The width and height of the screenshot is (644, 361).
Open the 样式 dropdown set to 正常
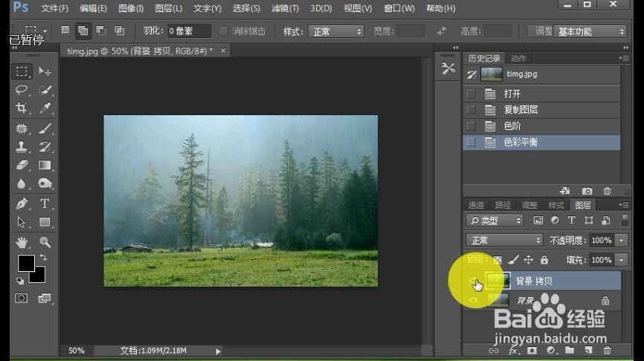[x=336, y=32]
